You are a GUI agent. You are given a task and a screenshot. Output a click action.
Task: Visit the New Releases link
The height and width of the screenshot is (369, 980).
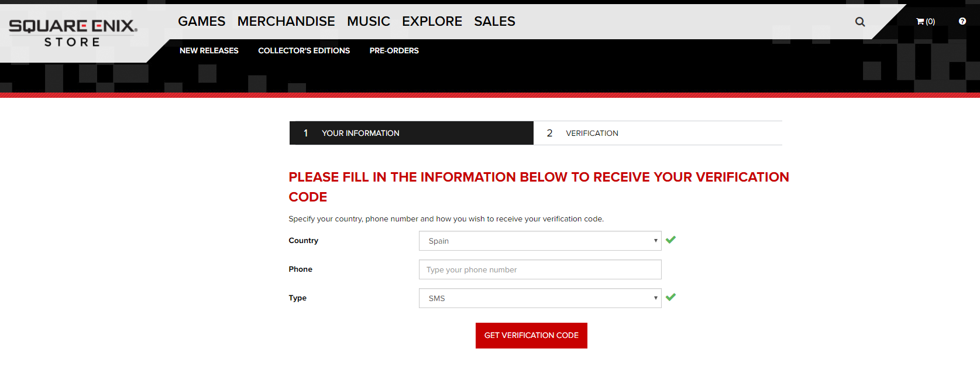click(209, 51)
